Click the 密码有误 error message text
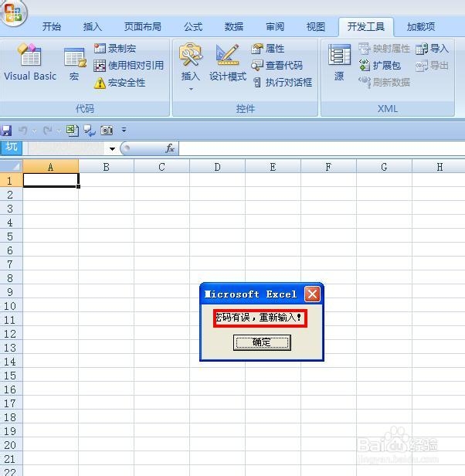 coord(258,318)
